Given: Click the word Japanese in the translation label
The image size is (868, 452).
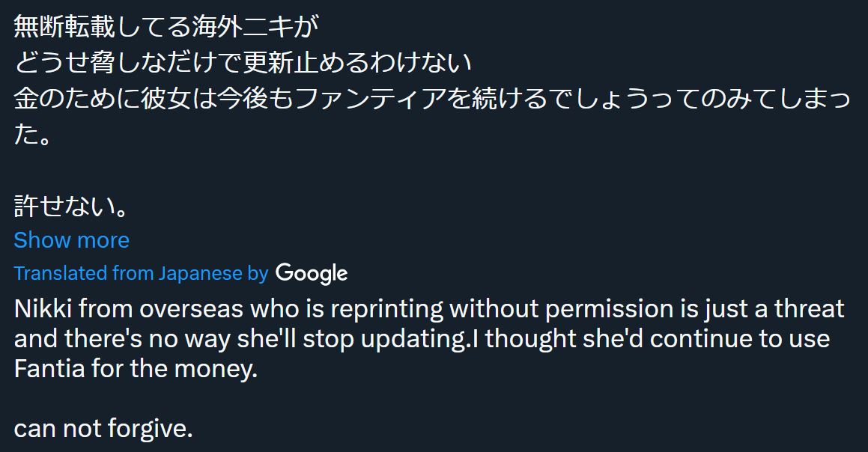Looking at the screenshot, I should point(201,274).
